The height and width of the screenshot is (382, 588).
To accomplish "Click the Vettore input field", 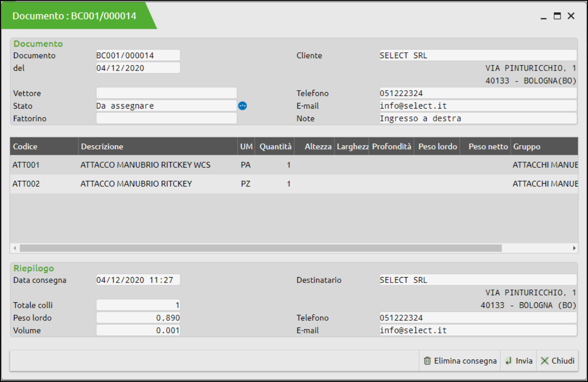I will click(166, 93).
